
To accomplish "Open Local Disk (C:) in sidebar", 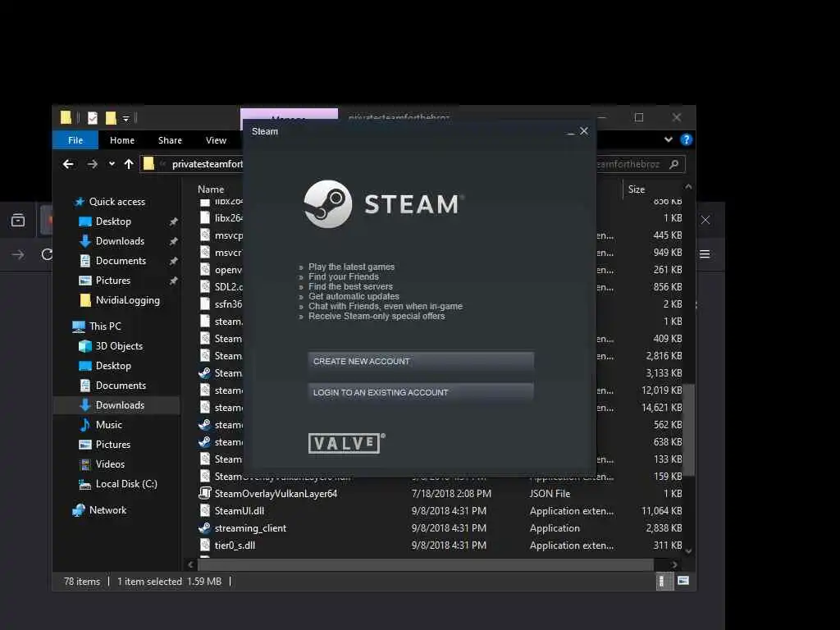I will tap(126, 484).
